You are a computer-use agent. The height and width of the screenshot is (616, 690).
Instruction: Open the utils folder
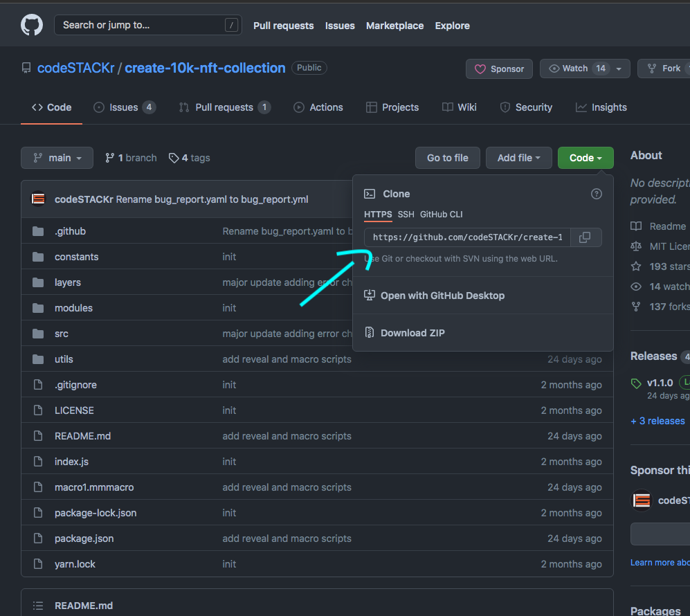coord(64,359)
